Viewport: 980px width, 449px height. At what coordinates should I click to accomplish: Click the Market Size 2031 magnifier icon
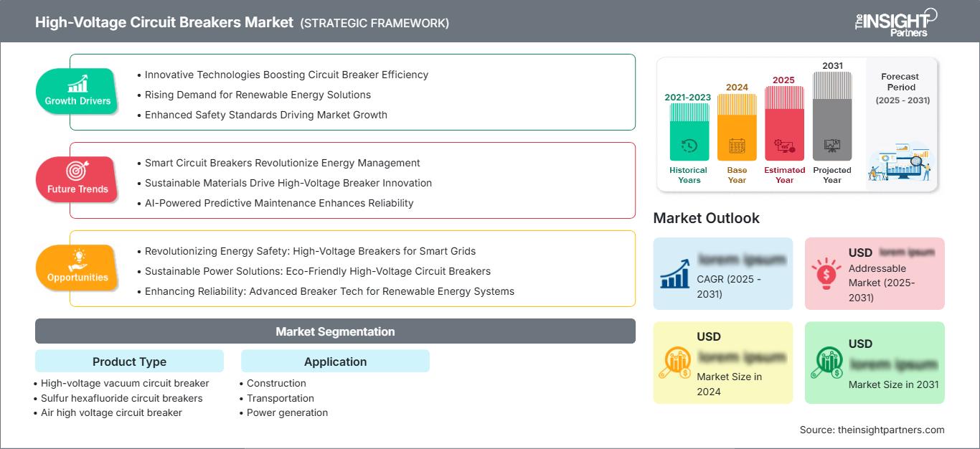pyautogui.click(x=826, y=362)
